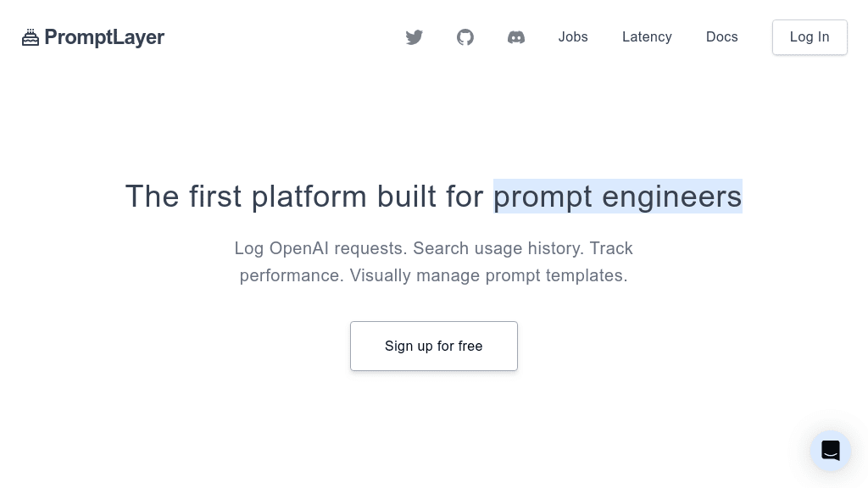Select the highlighted text prompt engineers
Viewport: 868px width, 488px height.
pos(618,197)
